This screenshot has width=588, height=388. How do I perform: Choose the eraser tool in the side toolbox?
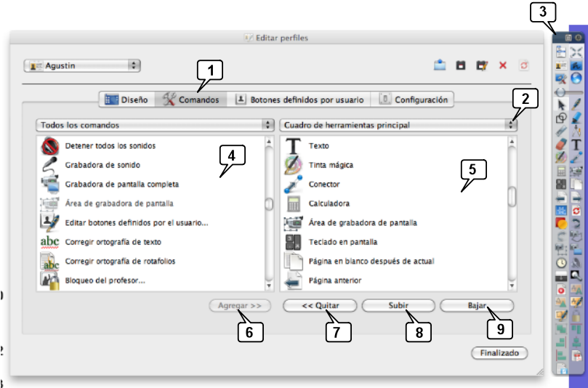[x=560, y=144]
